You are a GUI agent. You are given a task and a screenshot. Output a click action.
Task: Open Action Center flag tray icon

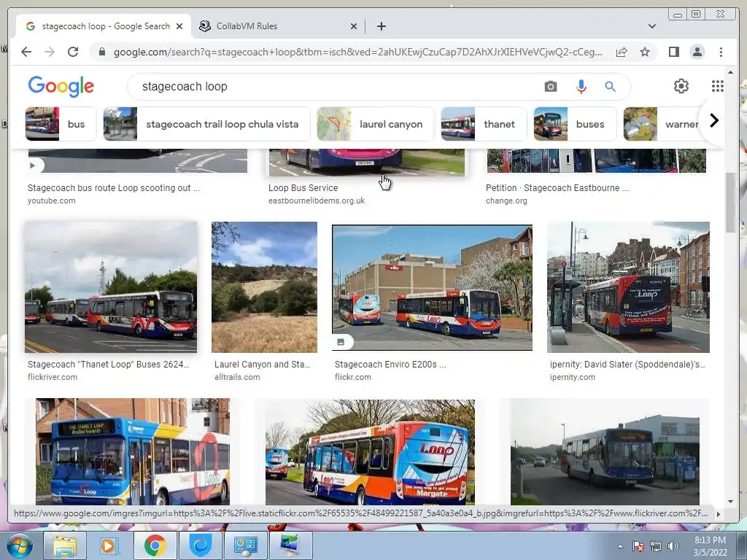click(638, 546)
